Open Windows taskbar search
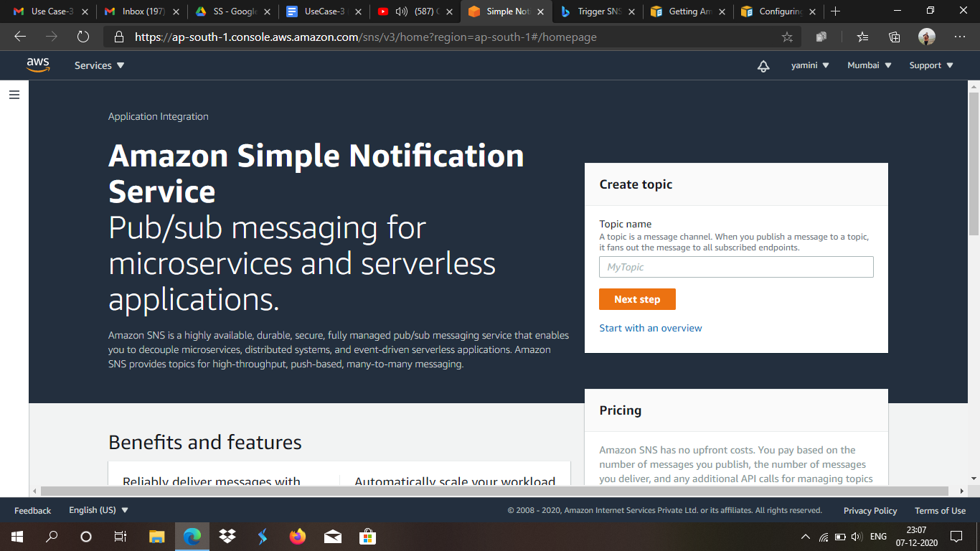The height and width of the screenshot is (551, 980). 52,537
